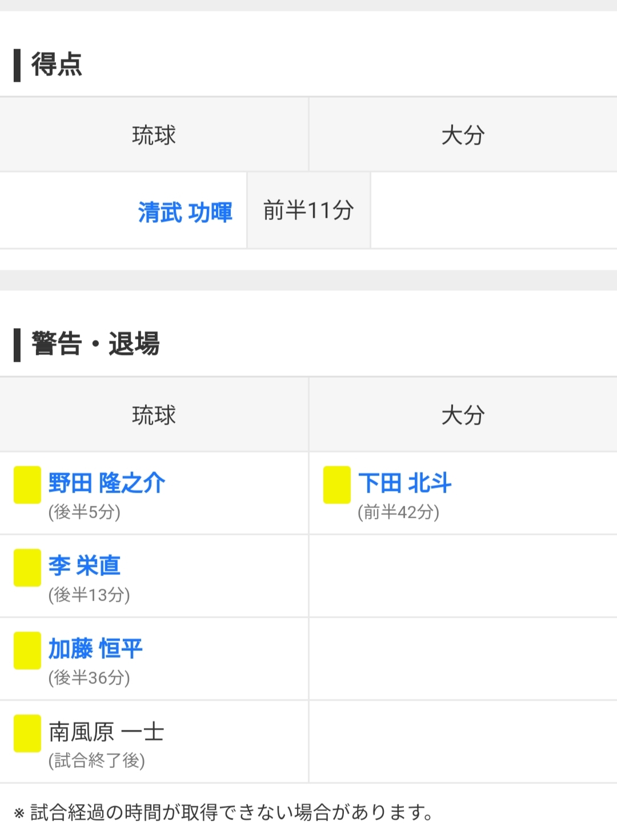The width and height of the screenshot is (617, 840).
Task: Open the 下田 北斗 player link
Action: coord(404,483)
